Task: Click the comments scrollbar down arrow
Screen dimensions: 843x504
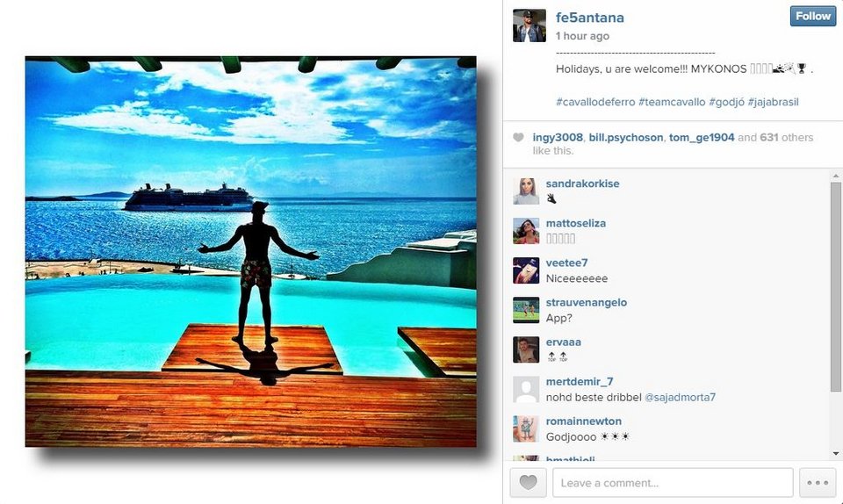Action: pos(835,453)
